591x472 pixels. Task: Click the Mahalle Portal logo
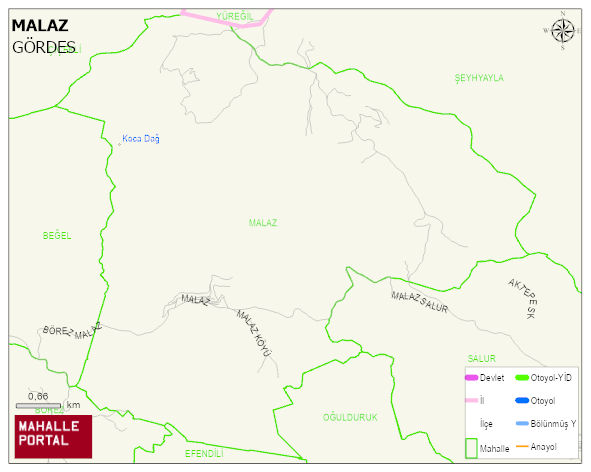click(53, 437)
